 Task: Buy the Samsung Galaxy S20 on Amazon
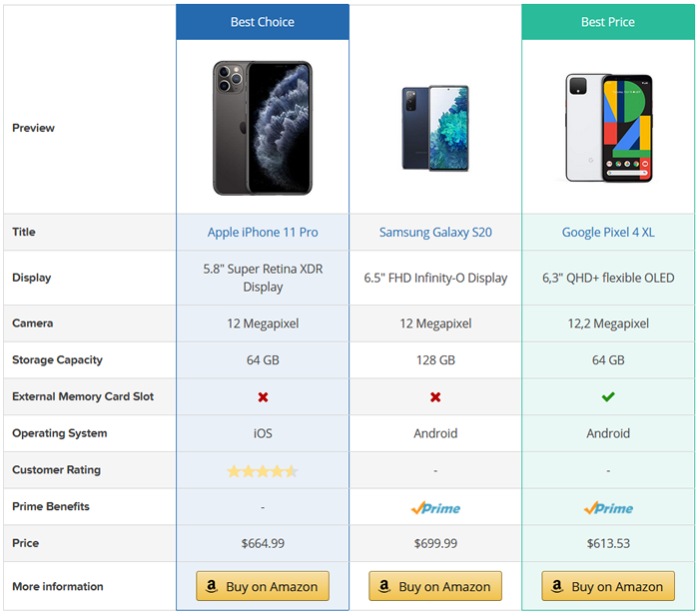(x=435, y=586)
